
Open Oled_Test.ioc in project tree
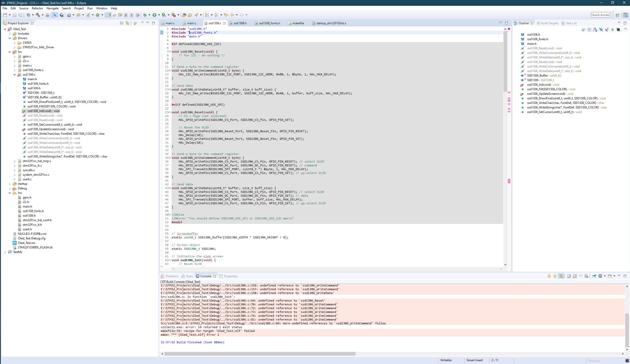click(x=27, y=243)
